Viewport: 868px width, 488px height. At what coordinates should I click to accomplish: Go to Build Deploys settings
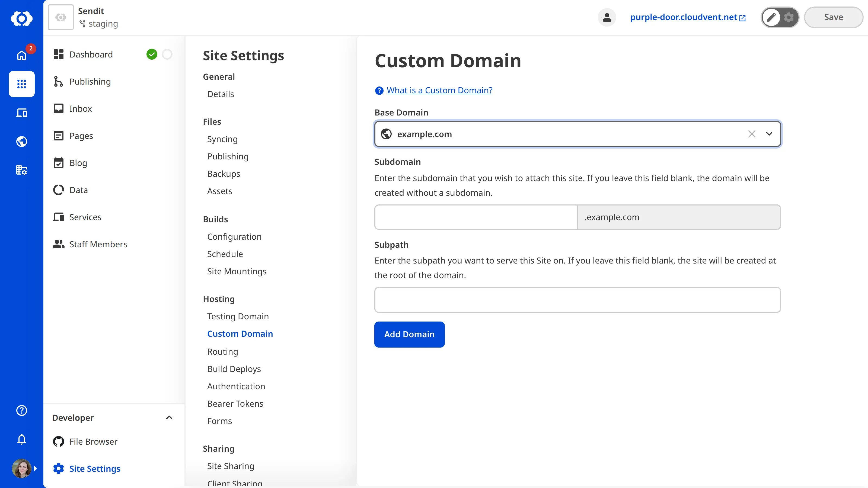coord(234,369)
